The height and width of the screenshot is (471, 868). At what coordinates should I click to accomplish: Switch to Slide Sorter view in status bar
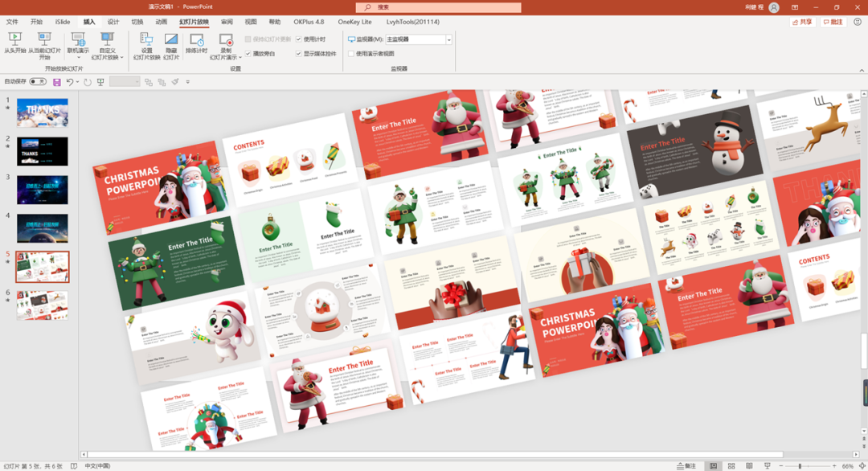(731, 466)
